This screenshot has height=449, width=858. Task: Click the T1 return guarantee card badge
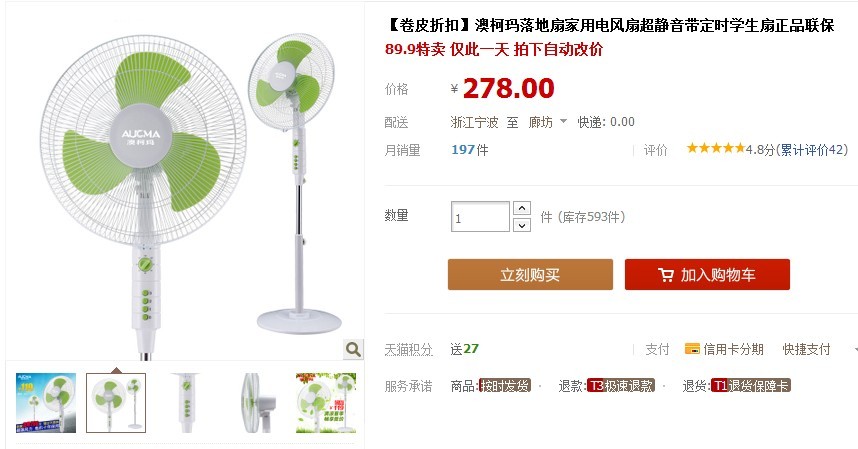tap(751, 386)
